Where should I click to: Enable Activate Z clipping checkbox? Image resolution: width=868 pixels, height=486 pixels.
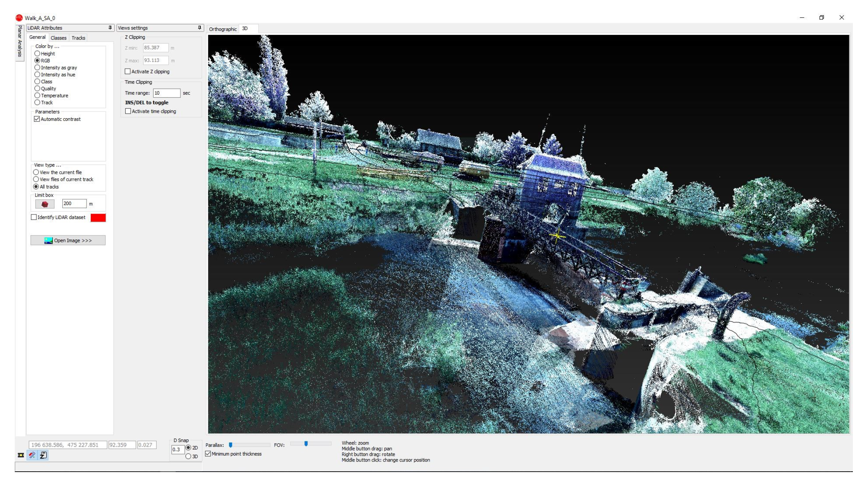click(128, 72)
